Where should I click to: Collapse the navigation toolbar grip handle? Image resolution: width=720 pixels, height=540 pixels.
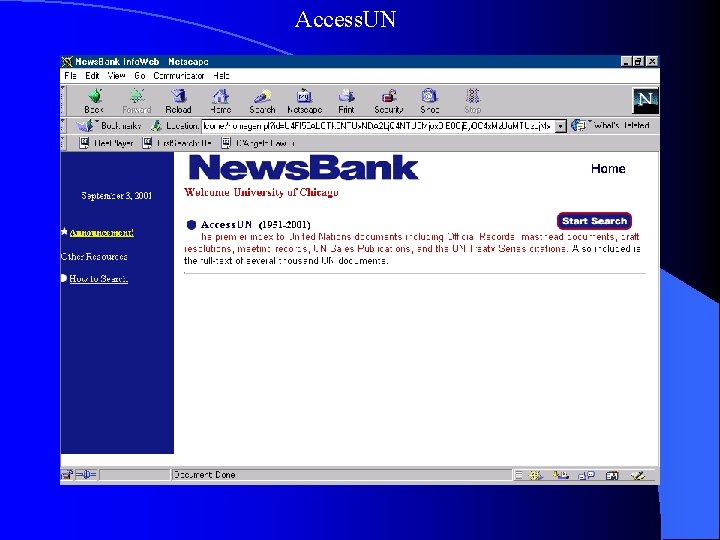tap(63, 101)
